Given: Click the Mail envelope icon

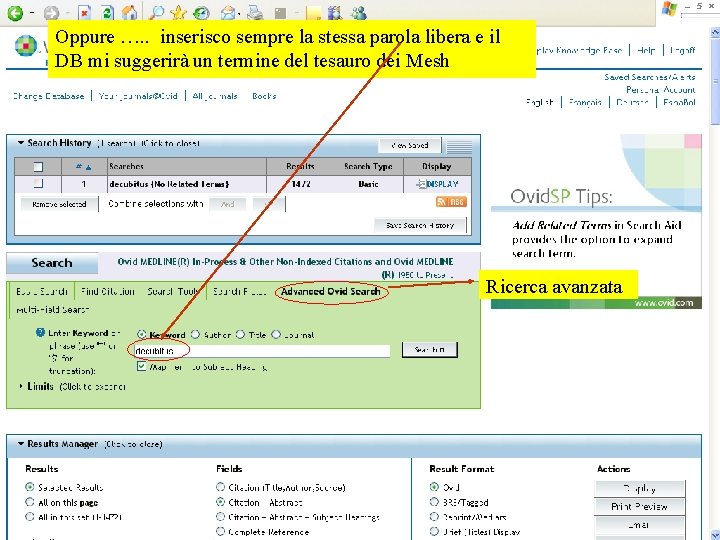Looking at the screenshot, I should coord(228,13).
